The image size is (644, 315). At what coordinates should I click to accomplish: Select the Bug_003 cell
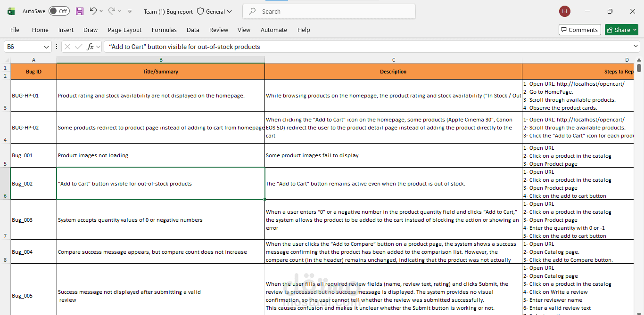coord(33,220)
